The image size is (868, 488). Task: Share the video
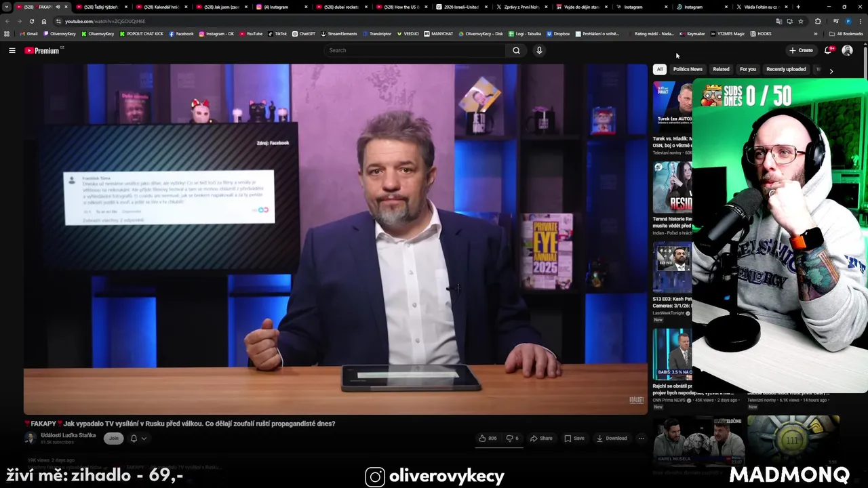click(541, 439)
